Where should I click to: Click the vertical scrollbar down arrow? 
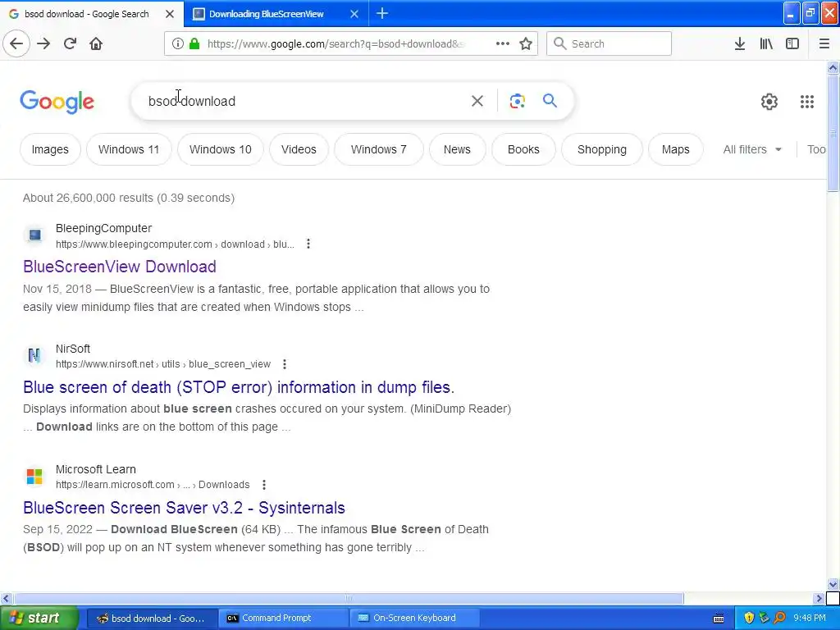(x=833, y=584)
